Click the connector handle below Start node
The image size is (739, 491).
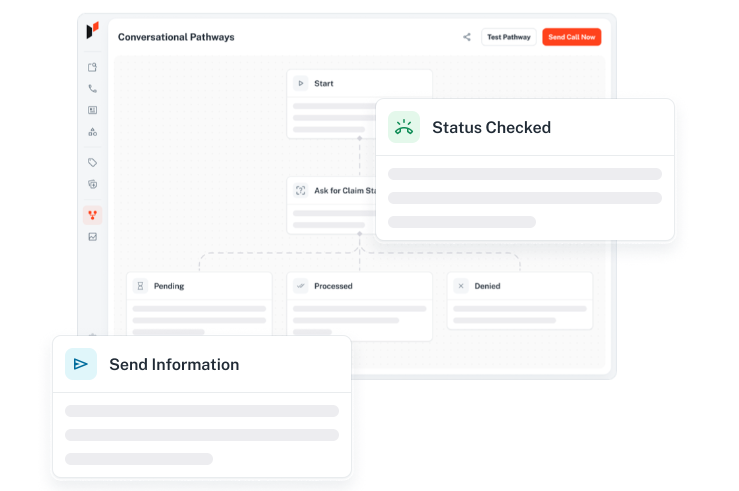click(x=360, y=139)
